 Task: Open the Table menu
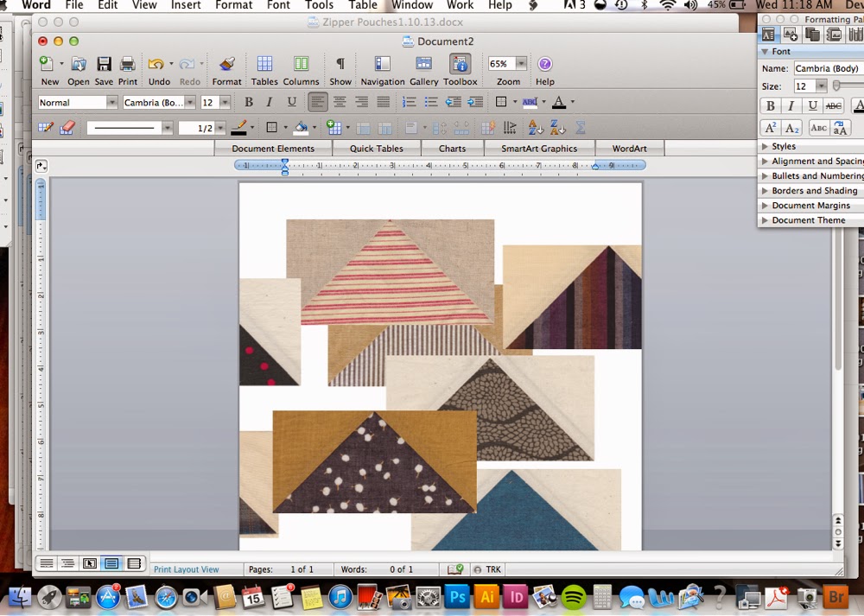(362, 5)
